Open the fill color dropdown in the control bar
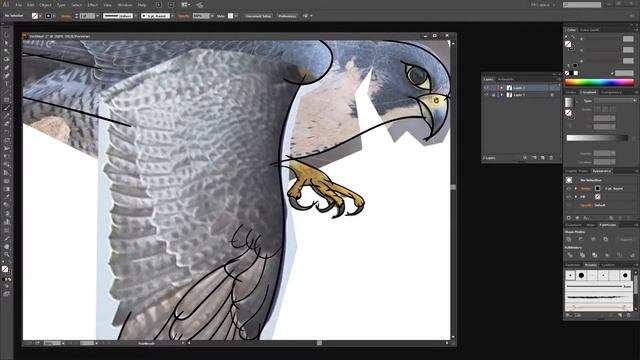 [40, 16]
